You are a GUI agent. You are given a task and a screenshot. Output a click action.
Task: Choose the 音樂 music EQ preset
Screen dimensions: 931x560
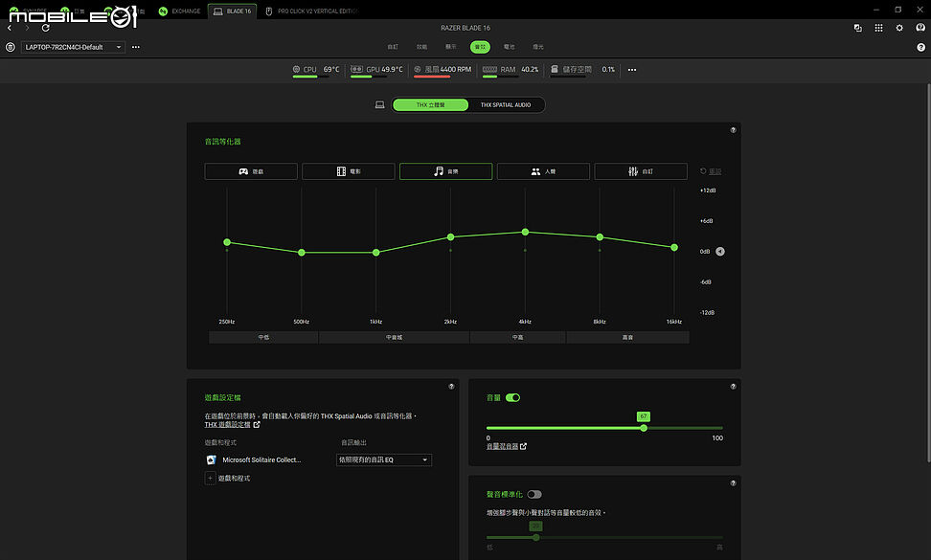445,171
